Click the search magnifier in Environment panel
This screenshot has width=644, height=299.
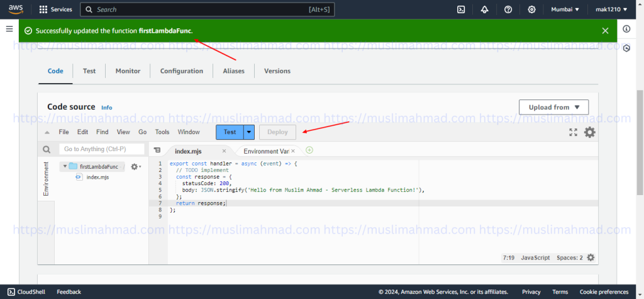(x=47, y=150)
